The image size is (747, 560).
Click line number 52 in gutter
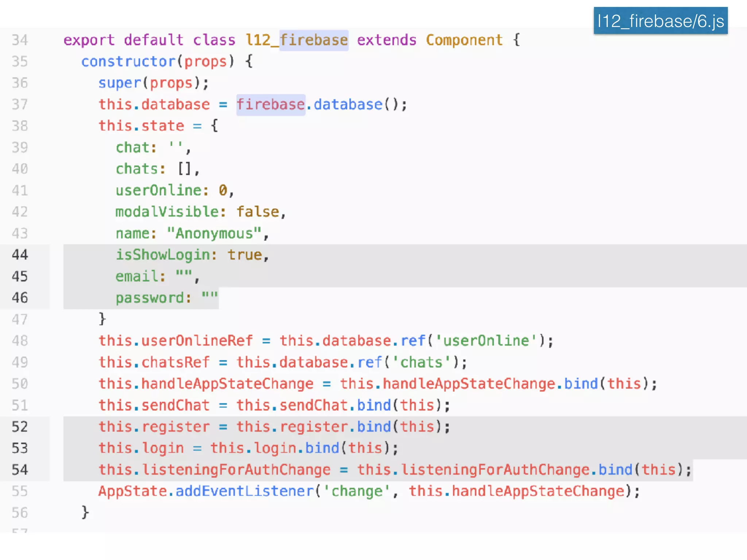20,427
